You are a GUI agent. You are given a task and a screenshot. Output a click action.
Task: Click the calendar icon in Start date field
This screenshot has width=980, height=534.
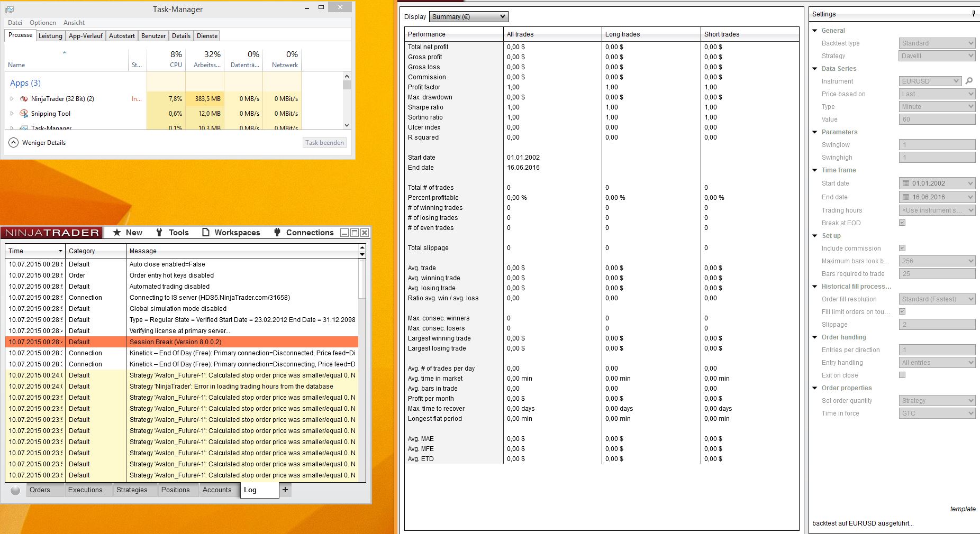[x=905, y=183]
